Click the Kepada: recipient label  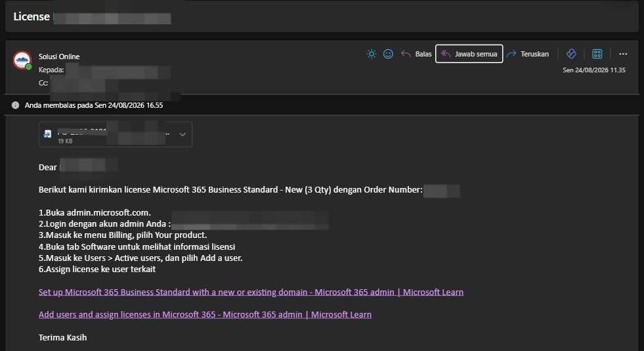tap(51, 70)
